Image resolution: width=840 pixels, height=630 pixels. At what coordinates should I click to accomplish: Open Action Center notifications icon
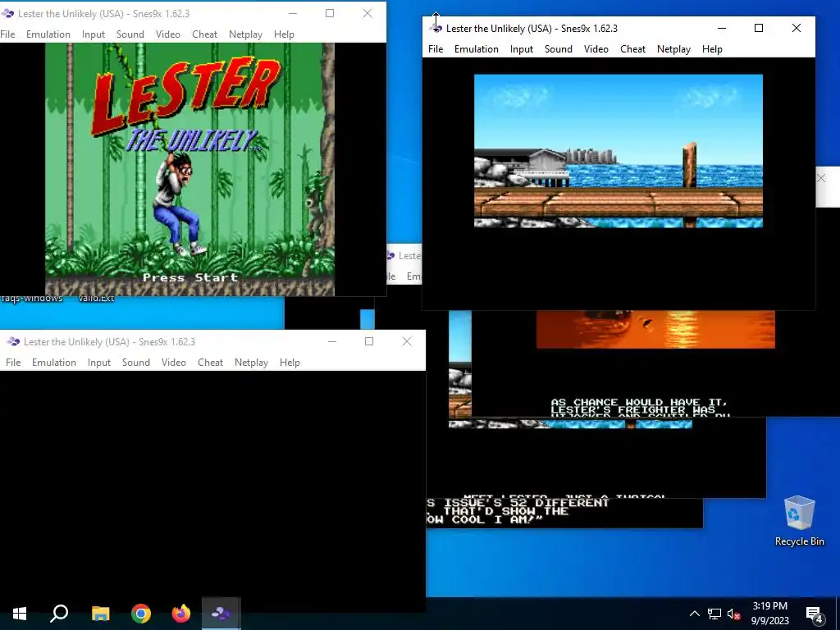click(815, 614)
